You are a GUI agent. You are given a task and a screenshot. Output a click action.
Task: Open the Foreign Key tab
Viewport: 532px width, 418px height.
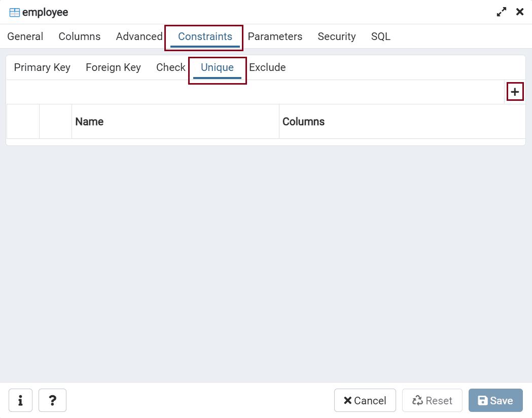113,67
